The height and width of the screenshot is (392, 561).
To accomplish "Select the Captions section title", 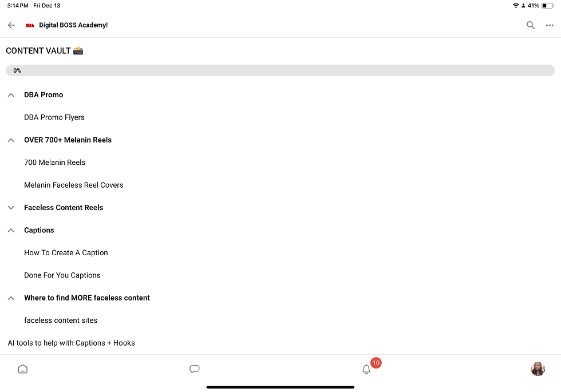I will pyautogui.click(x=39, y=230).
